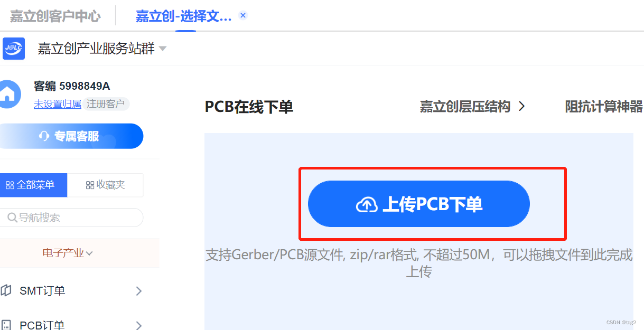Expand the 电子产业 category dropdown
This screenshot has height=330, width=644.
pyautogui.click(x=68, y=253)
